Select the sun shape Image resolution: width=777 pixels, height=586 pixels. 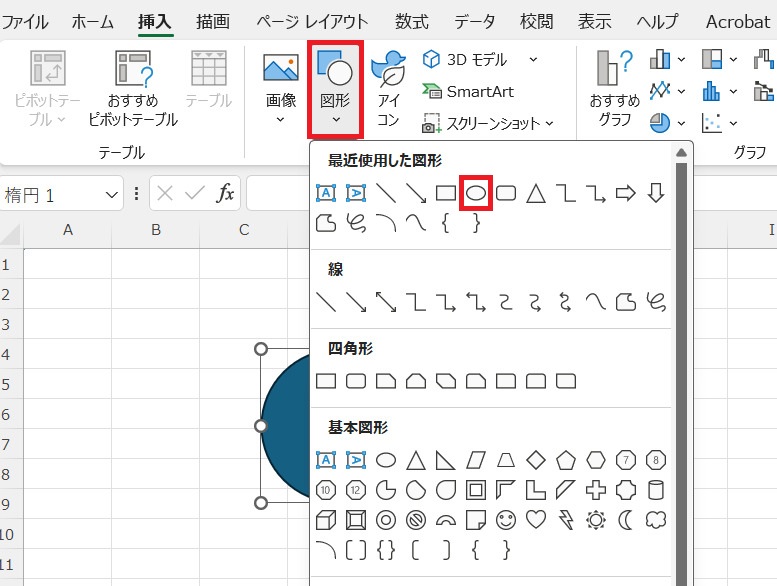click(x=596, y=520)
